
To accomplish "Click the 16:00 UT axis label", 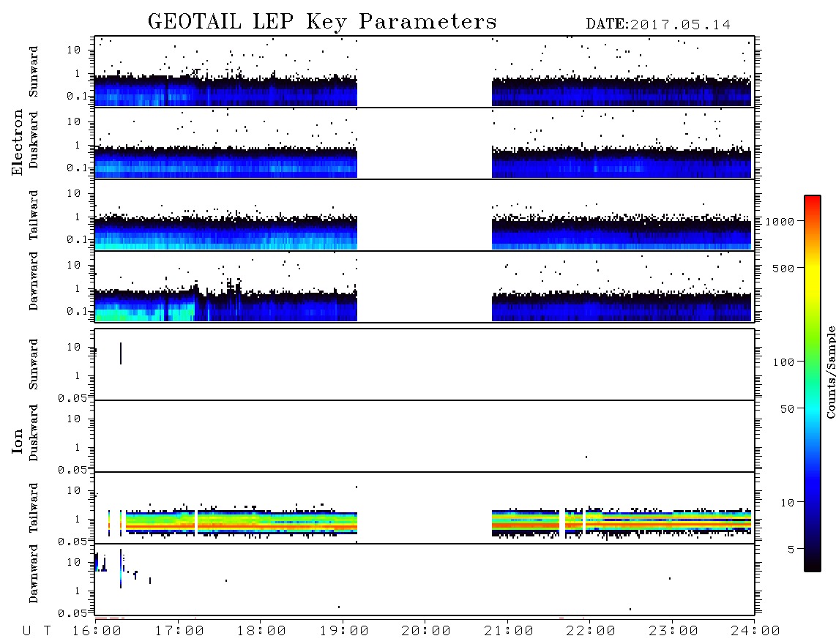I will click(x=97, y=632).
